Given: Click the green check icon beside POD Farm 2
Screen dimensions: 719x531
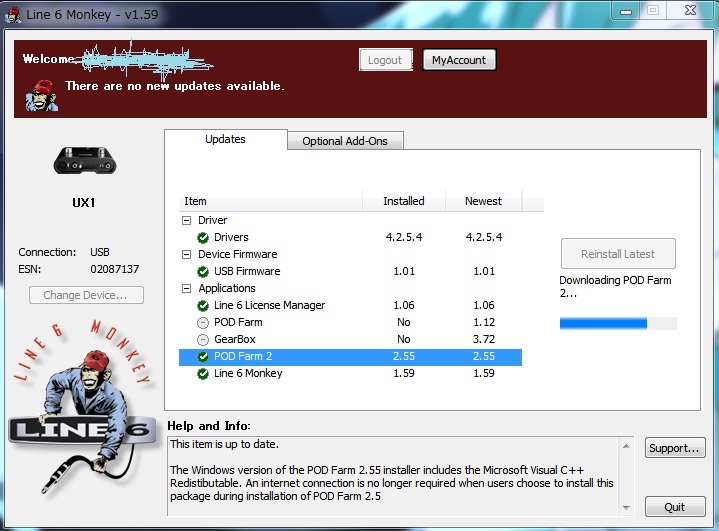Looking at the screenshot, I should tap(203, 357).
